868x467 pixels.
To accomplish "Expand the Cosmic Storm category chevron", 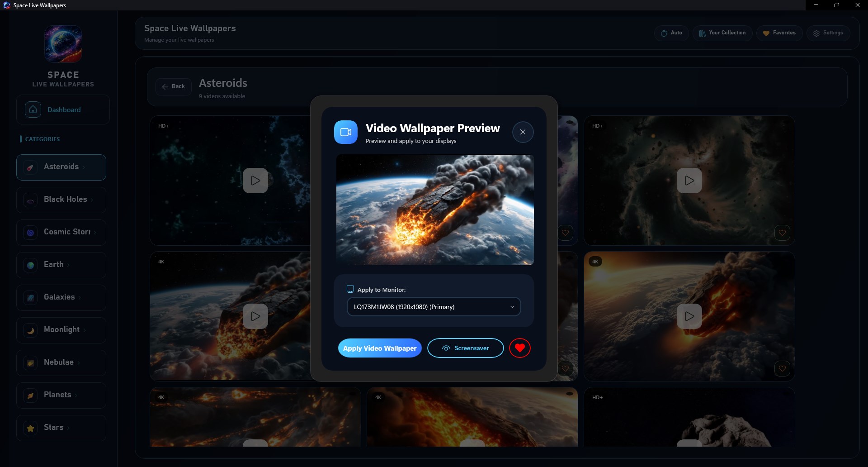I will point(95,233).
